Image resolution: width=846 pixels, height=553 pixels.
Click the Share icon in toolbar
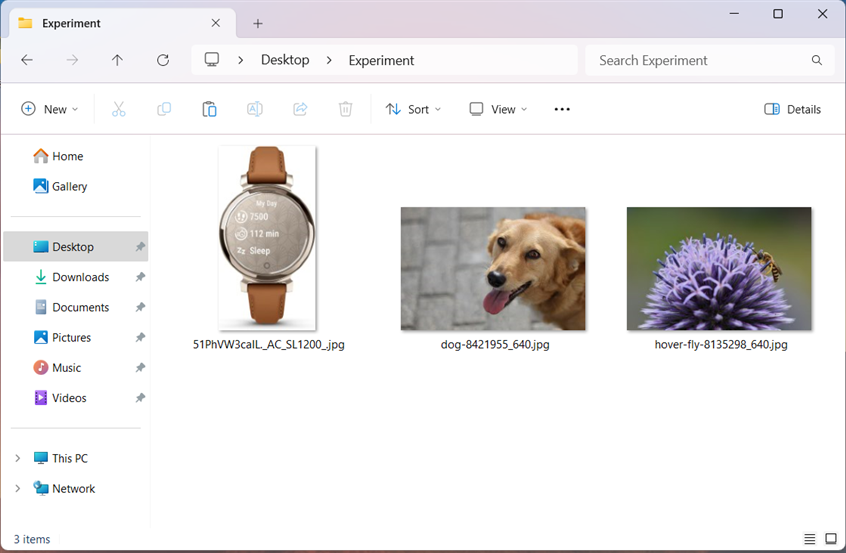point(300,109)
